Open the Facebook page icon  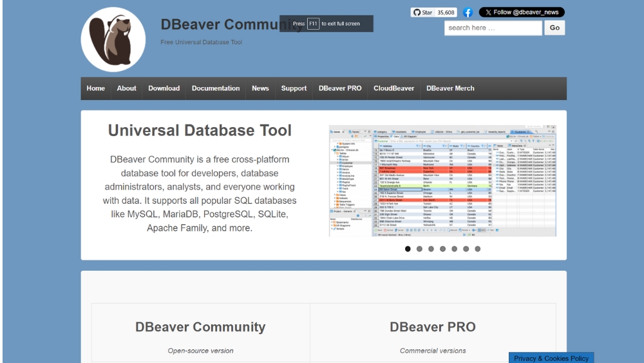point(468,12)
